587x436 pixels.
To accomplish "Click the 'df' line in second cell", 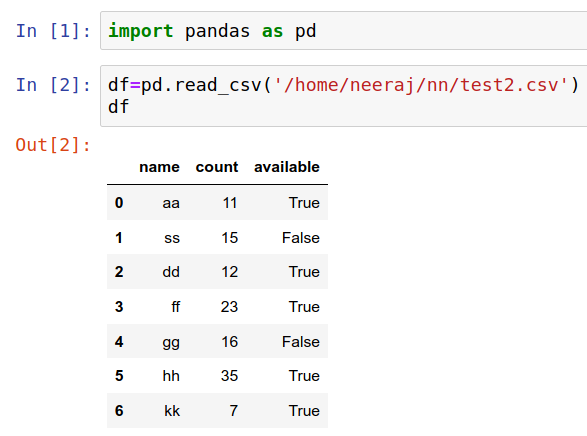I will (118, 107).
